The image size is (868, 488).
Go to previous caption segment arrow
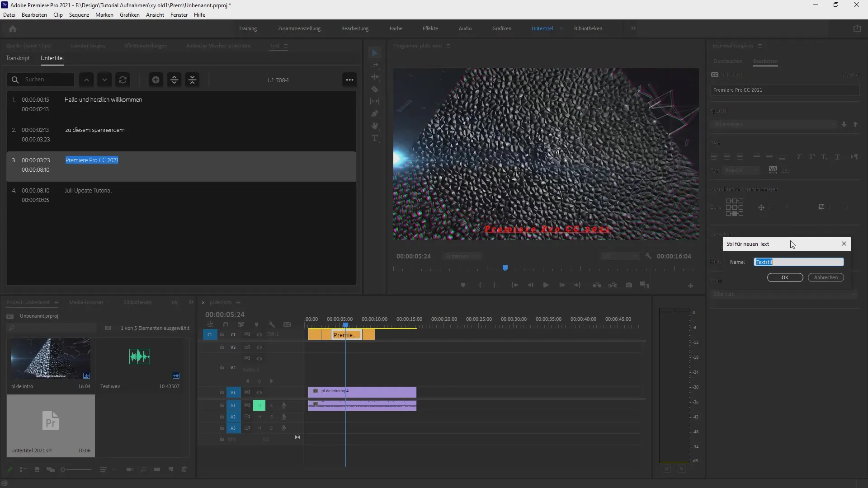[86, 80]
